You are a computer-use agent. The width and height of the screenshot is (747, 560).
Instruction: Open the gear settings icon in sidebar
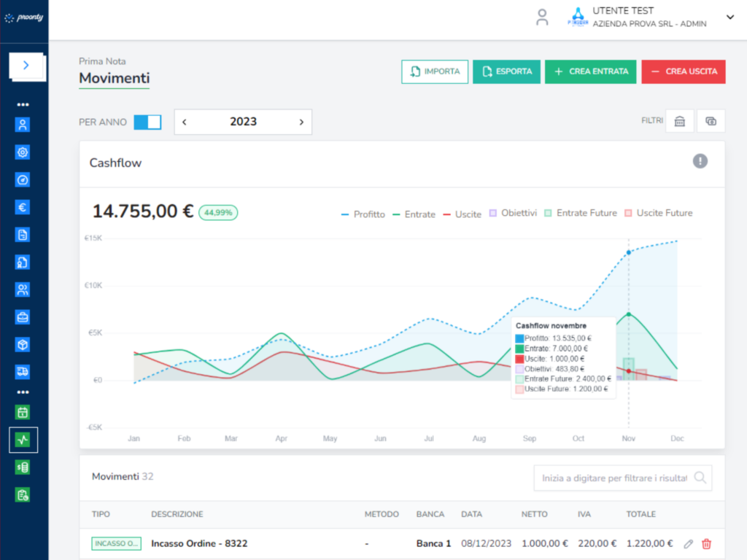[x=23, y=152]
